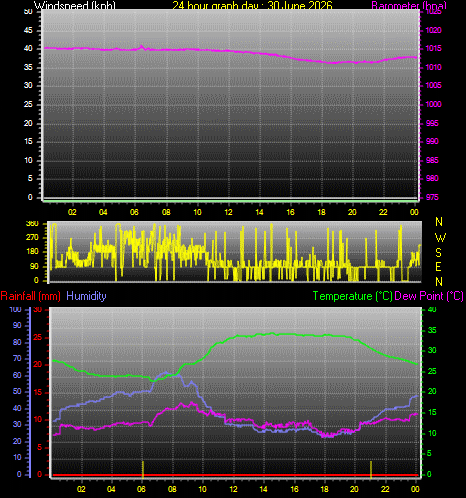The image size is (466, 498).
Task: Click the S compass label of wind direction
Action: [439, 253]
